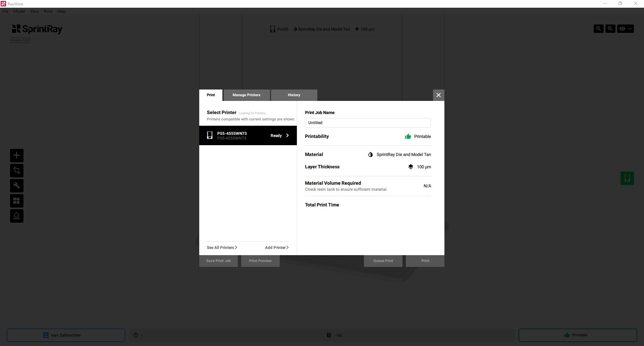Open the Model menu

(19, 11)
